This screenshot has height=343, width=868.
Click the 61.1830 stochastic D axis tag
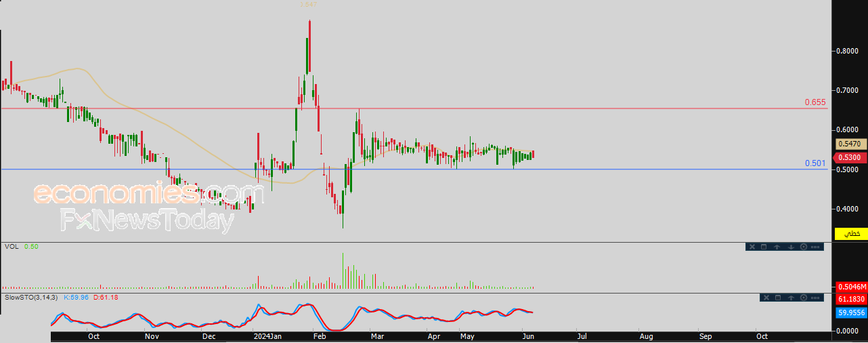[852, 298]
